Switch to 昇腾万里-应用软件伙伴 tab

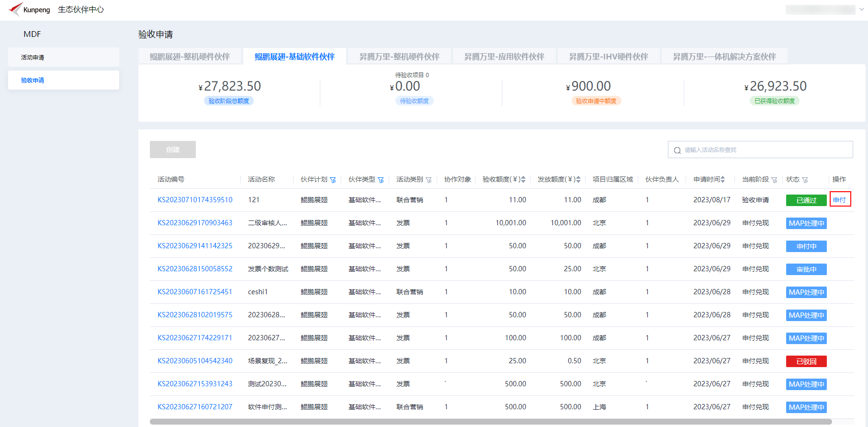[x=504, y=57]
